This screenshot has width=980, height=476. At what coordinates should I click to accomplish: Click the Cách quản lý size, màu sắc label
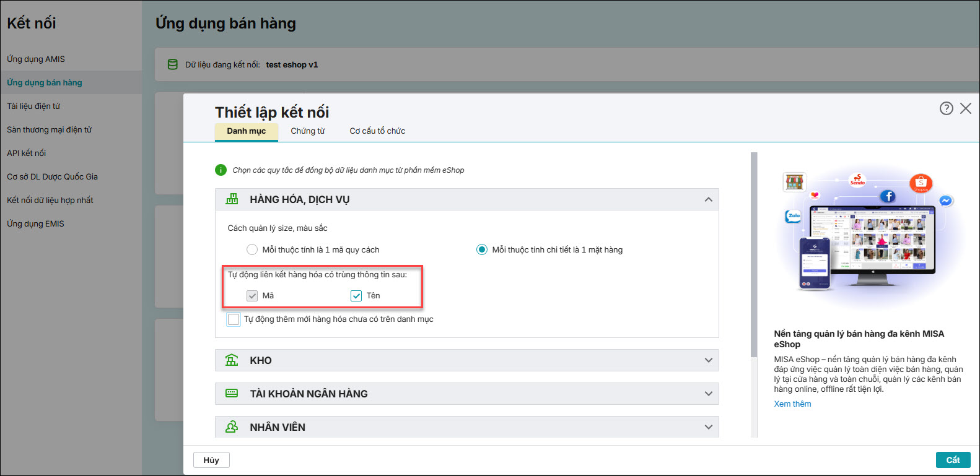click(278, 228)
